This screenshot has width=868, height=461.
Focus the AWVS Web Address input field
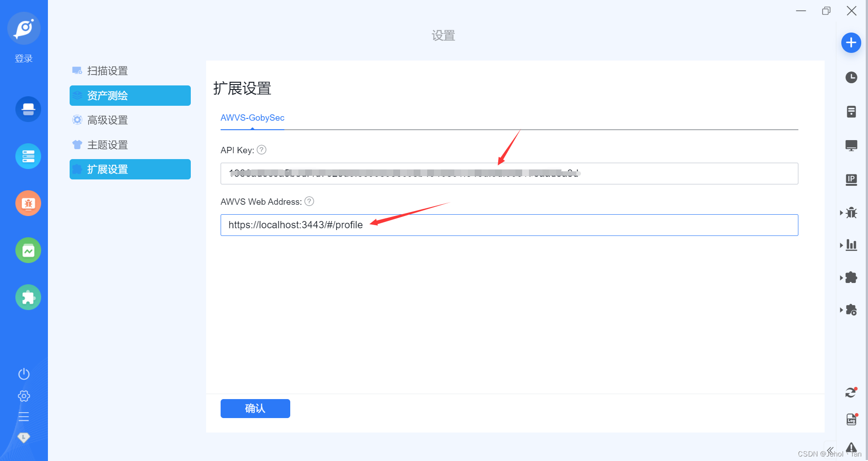point(509,225)
